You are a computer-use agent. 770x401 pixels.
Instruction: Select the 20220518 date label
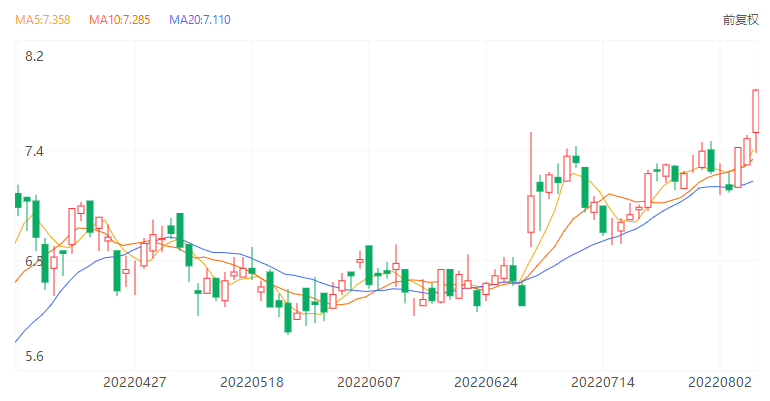click(x=252, y=382)
